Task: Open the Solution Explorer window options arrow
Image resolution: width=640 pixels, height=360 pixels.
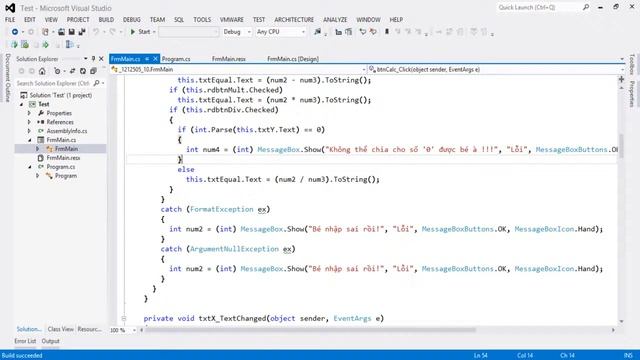Action: (85, 59)
